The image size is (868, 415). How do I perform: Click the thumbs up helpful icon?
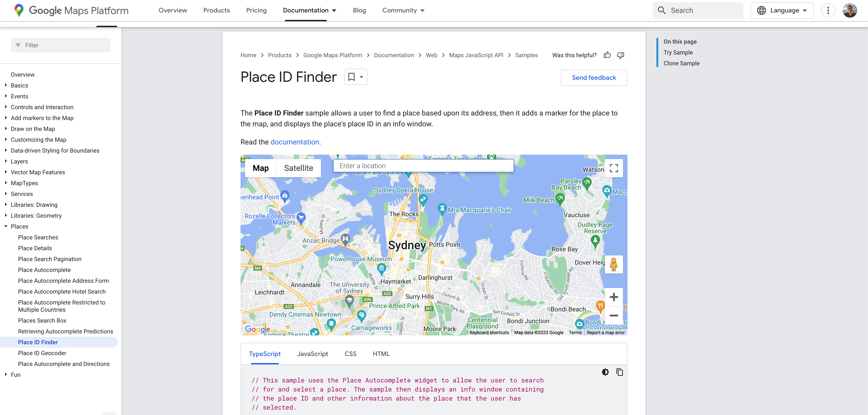click(x=607, y=55)
